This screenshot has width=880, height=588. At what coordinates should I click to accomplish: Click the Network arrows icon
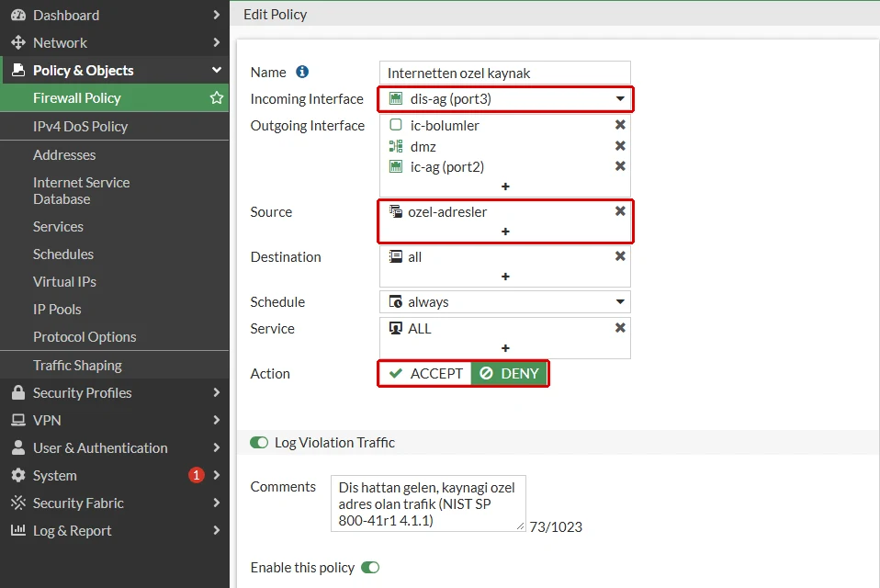18,42
